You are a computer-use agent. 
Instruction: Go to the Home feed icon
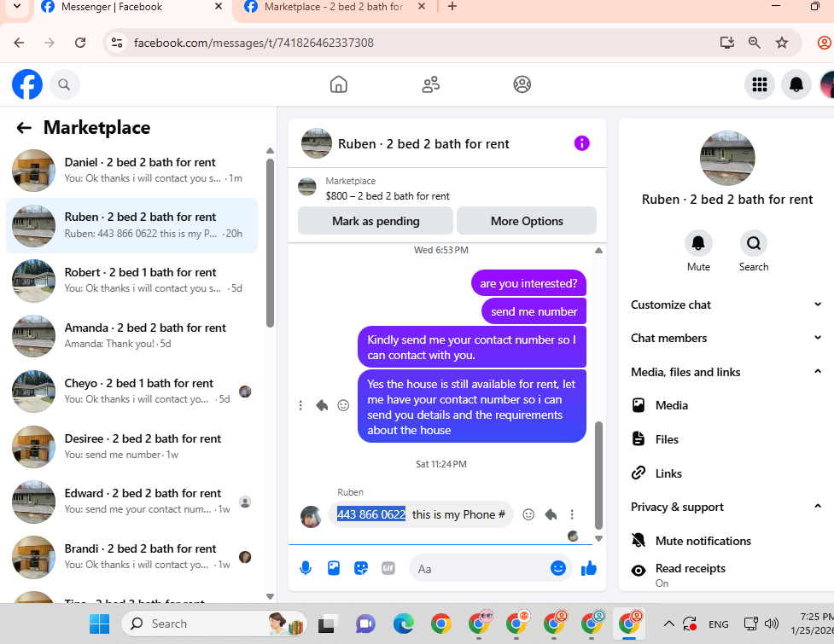pyautogui.click(x=338, y=84)
